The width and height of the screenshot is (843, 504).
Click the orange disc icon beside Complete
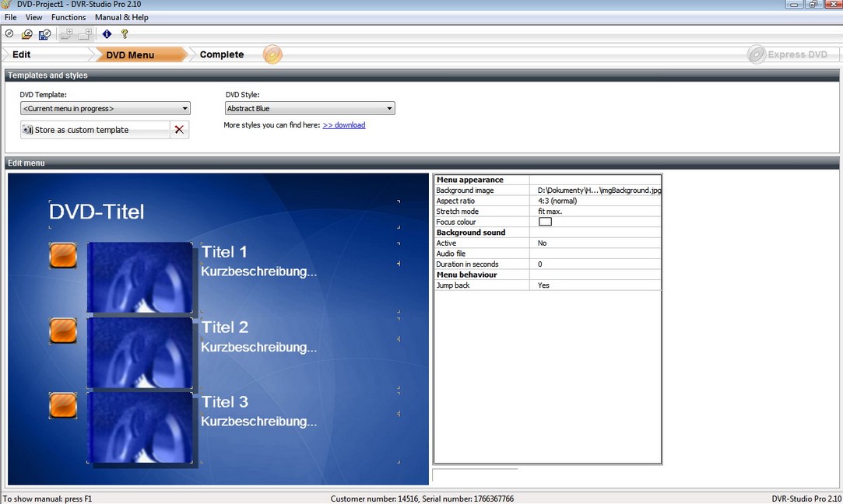click(x=272, y=54)
